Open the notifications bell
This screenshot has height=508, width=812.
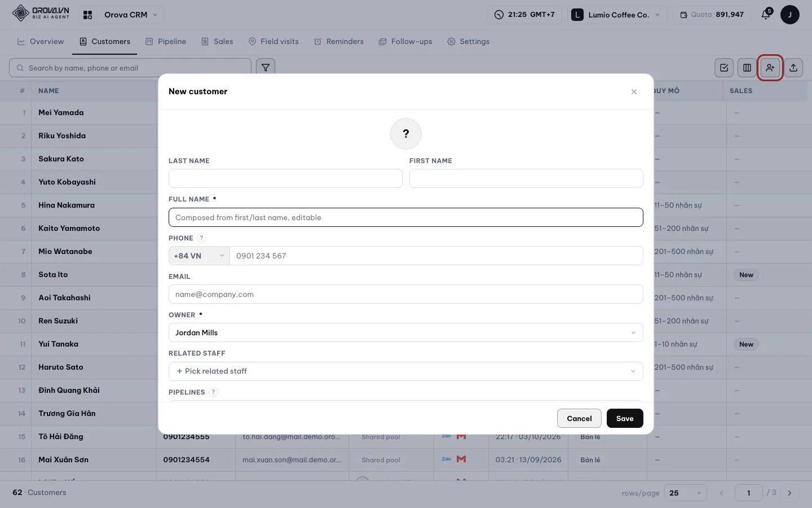pyautogui.click(x=766, y=15)
